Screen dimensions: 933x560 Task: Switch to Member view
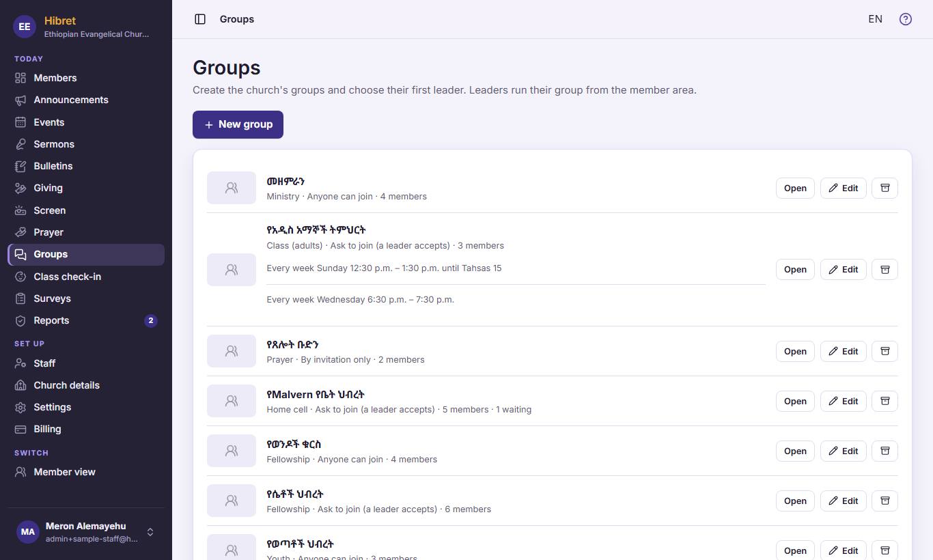[86, 472]
